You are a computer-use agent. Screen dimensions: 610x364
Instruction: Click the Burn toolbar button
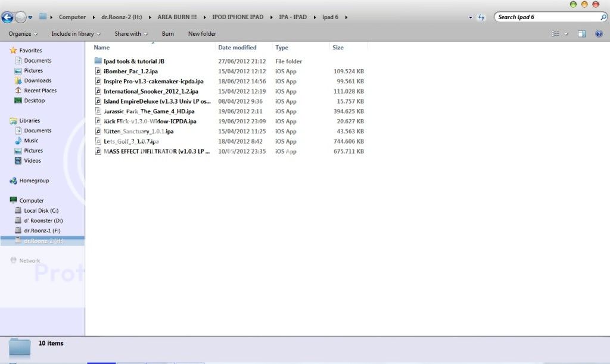pyautogui.click(x=167, y=34)
